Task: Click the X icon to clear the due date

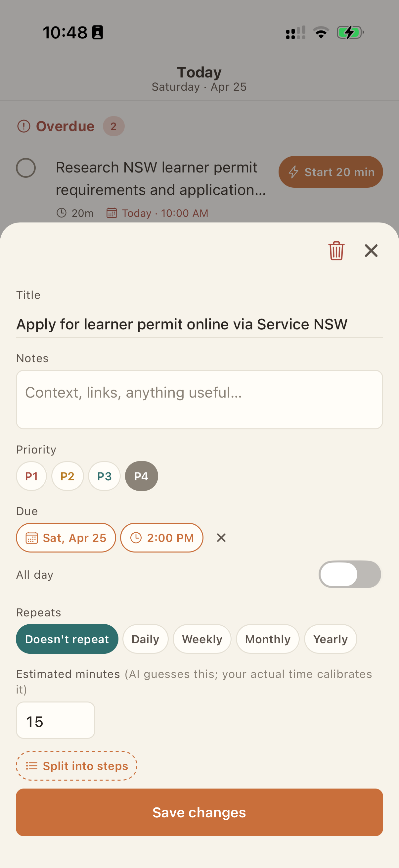Action: 221,538
